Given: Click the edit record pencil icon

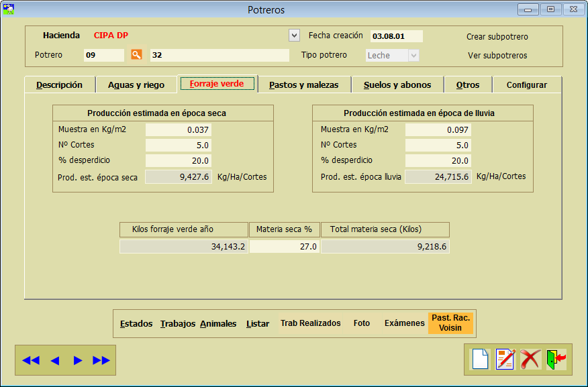Looking at the screenshot, I should [505, 359].
